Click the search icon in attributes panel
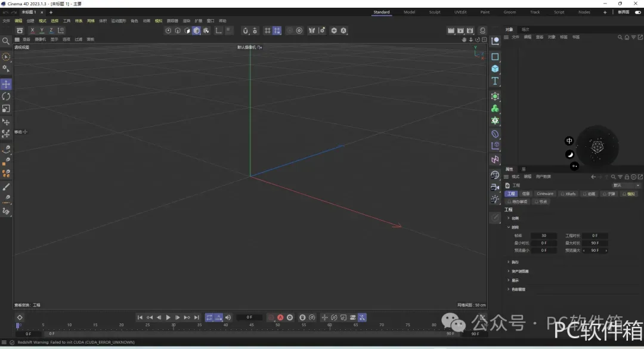 [613, 177]
